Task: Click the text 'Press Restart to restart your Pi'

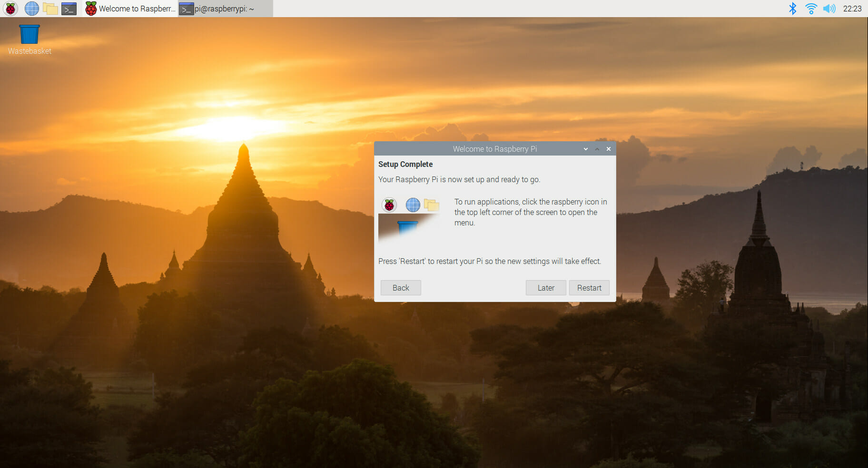Action: [x=490, y=261]
